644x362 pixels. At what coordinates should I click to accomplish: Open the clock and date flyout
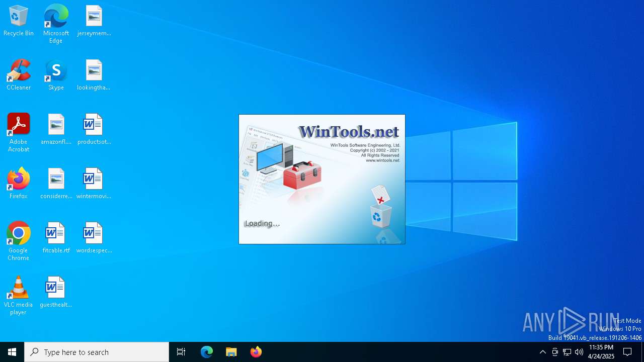pyautogui.click(x=601, y=352)
